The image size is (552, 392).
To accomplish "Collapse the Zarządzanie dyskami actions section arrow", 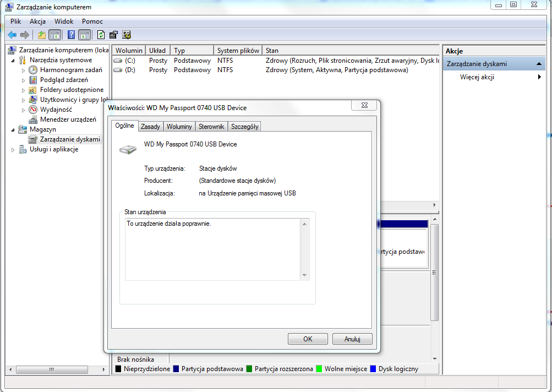I will pos(539,64).
